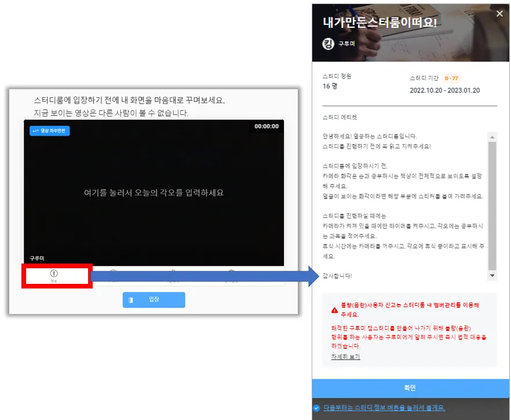Close the study info panel with X
Viewport: 511px width, 420px height.
[499, 13]
